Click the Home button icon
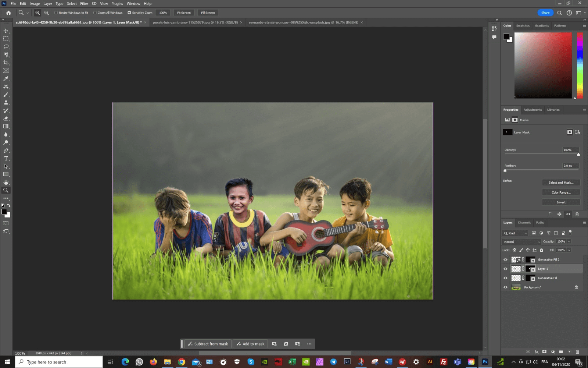The width and height of the screenshot is (588, 368). pos(8,13)
